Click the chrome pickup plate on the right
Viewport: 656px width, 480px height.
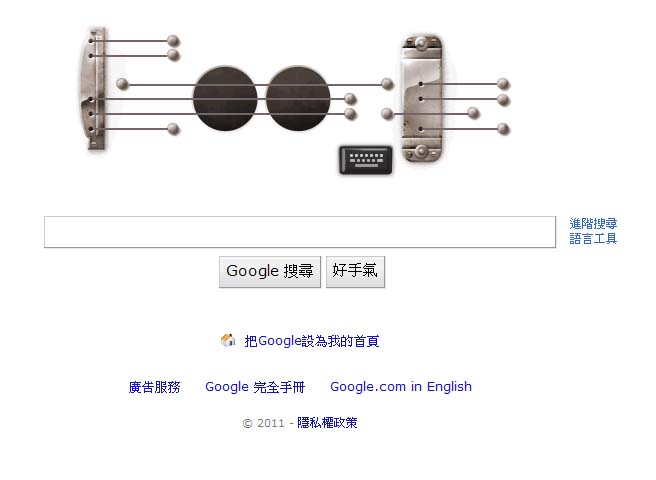[x=421, y=98]
